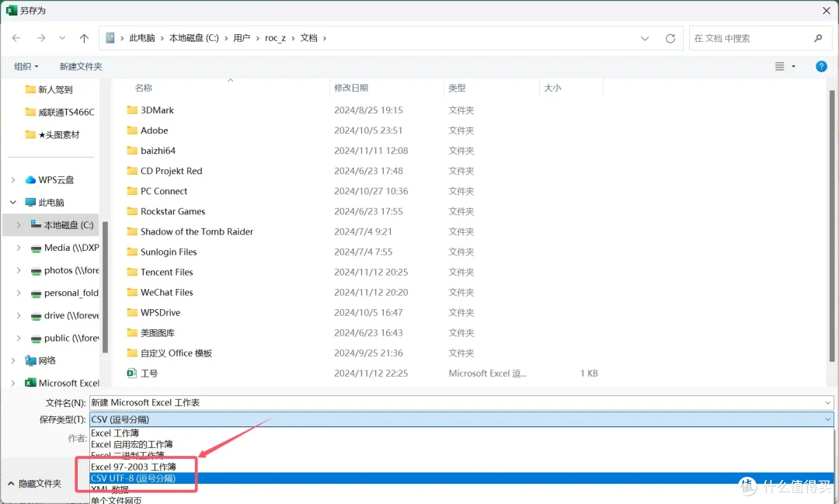Select the CD Projekt Red folder
This screenshot has width=839, height=504.
click(164, 171)
